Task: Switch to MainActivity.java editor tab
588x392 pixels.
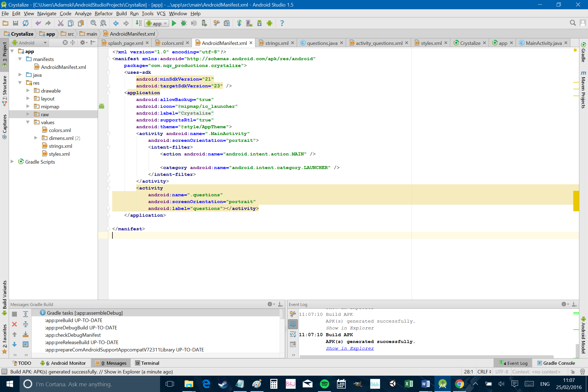Action: click(x=543, y=43)
